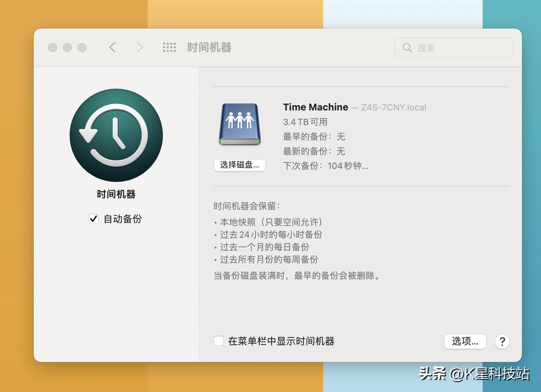Click the magnifying glass in the search field
541x392 pixels.
click(407, 48)
